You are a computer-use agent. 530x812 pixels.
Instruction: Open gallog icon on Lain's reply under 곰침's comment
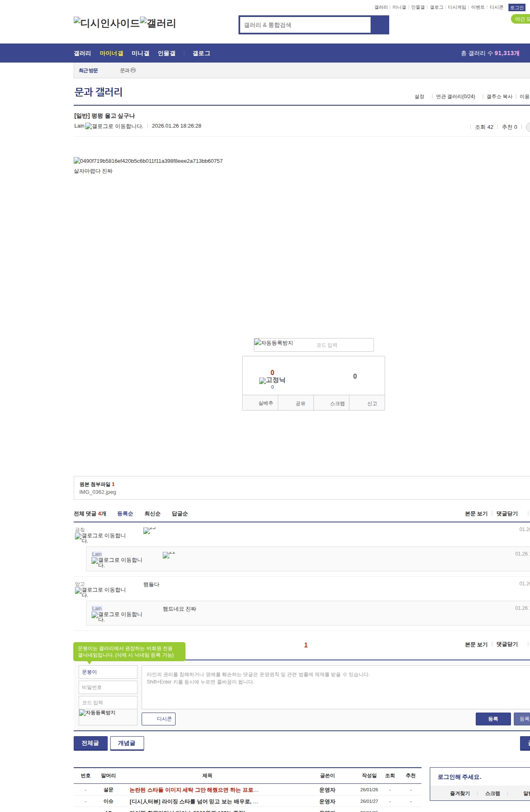pos(117,562)
